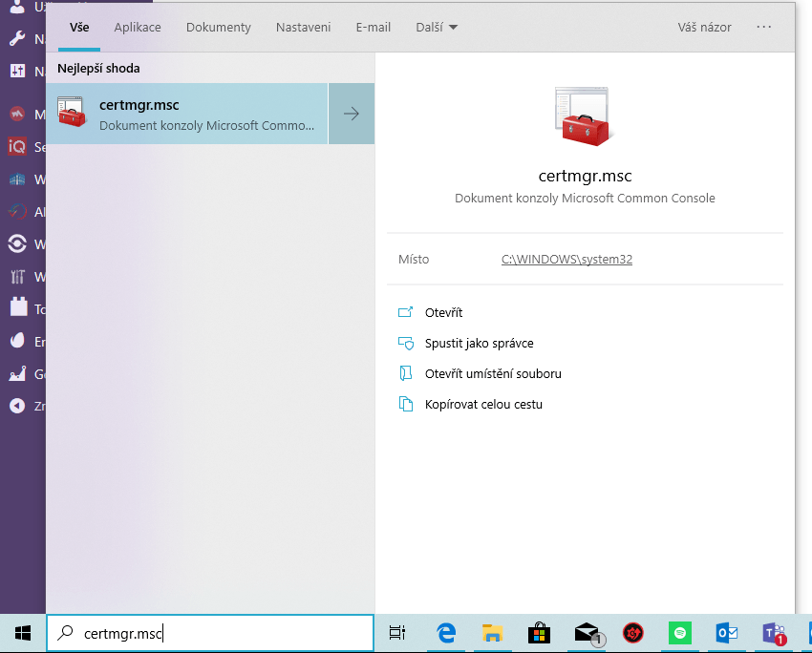Click the fork and knife icon in sidebar

click(17, 277)
